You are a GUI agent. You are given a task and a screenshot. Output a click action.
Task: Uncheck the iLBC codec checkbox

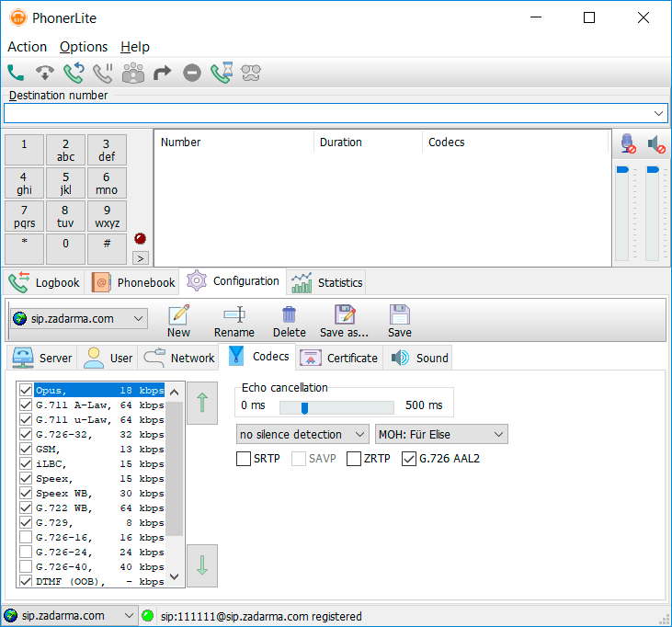26,463
